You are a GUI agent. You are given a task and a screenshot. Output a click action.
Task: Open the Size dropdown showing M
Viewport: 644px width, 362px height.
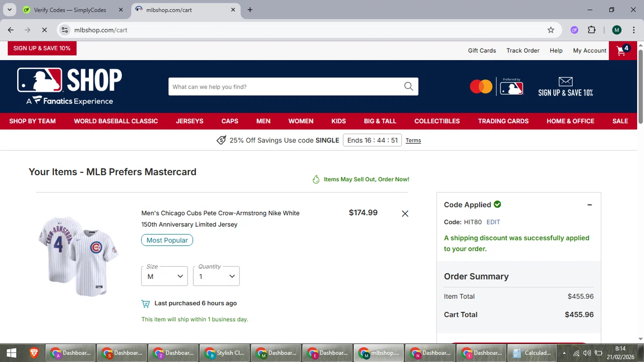click(x=164, y=276)
